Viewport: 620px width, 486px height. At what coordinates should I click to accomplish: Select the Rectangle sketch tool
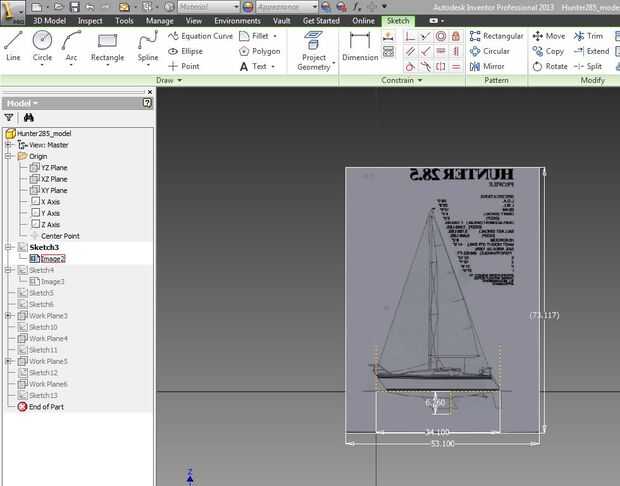[107, 46]
